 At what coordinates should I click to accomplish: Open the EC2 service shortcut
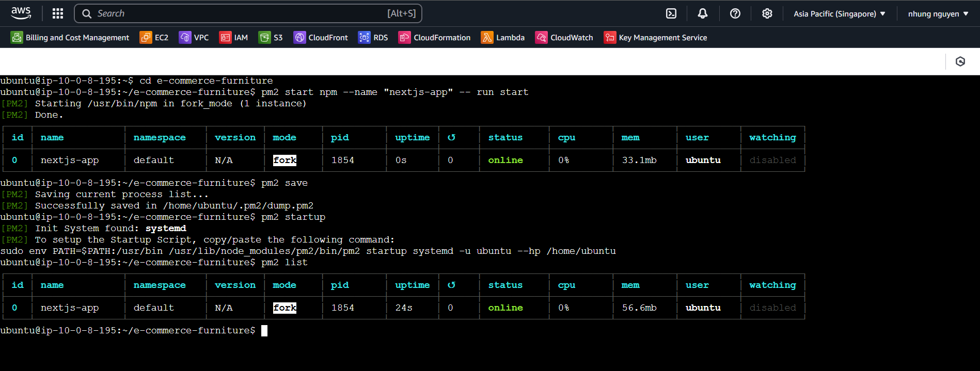pos(154,38)
